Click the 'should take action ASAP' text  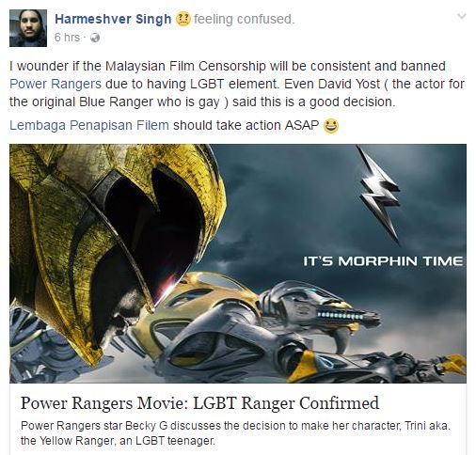coord(246,125)
